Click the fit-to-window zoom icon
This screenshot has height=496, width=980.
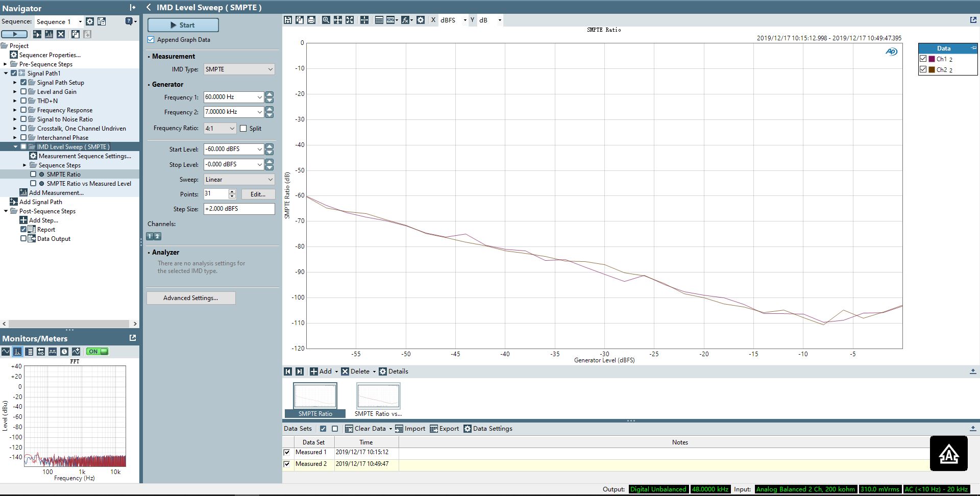(350, 20)
